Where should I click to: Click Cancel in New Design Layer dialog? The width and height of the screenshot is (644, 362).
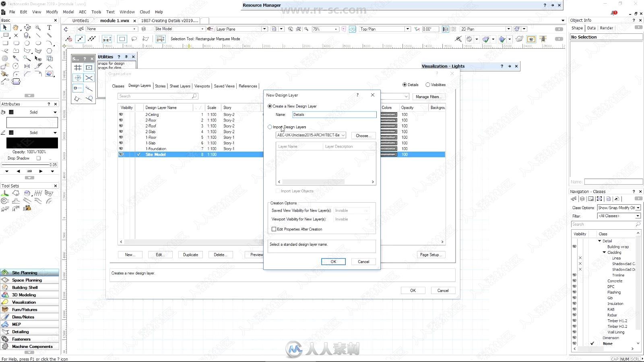[363, 262]
